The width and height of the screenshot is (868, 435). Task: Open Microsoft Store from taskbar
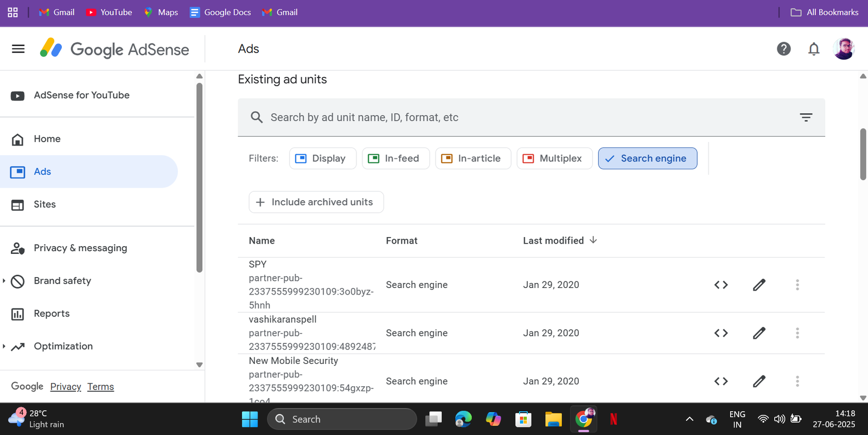coord(523,419)
